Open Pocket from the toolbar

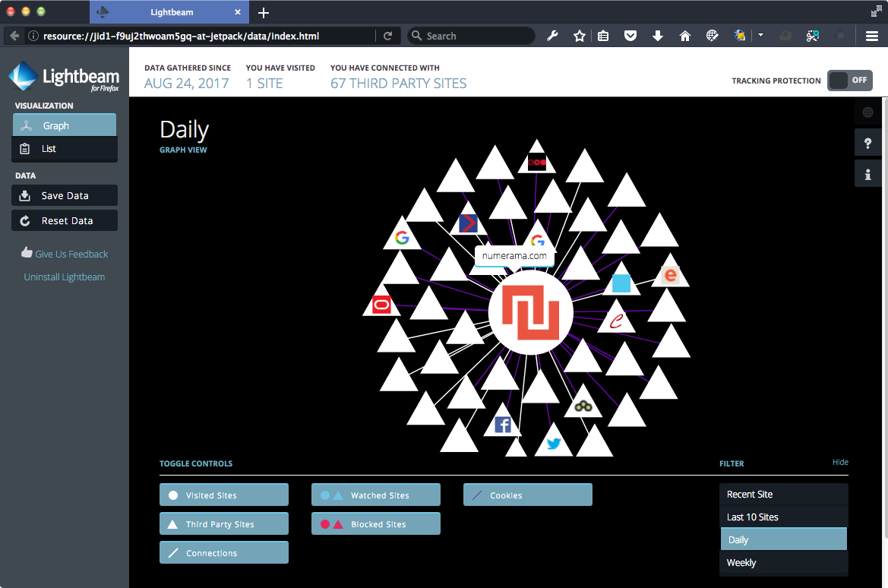tap(630, 36)
